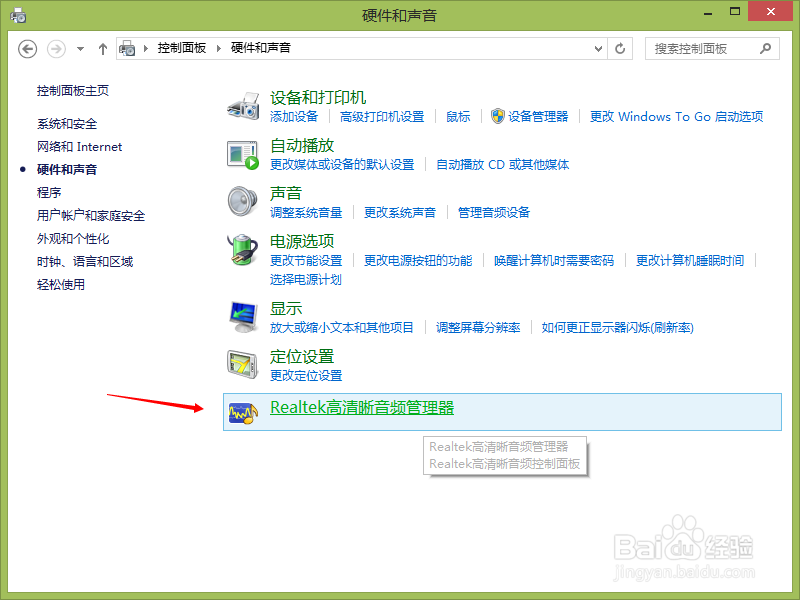Open 自动播放 heading

[302, 145]
